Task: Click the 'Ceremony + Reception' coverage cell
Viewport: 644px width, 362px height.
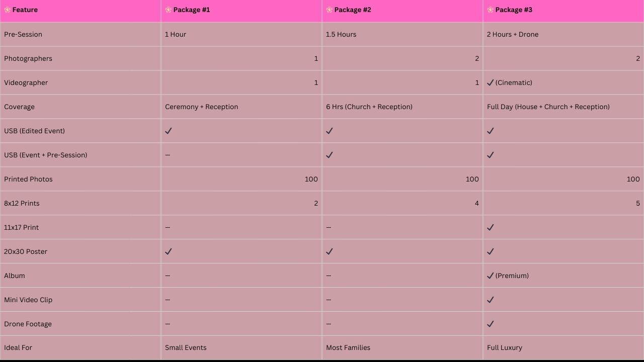Action: (x=242, y=107)
